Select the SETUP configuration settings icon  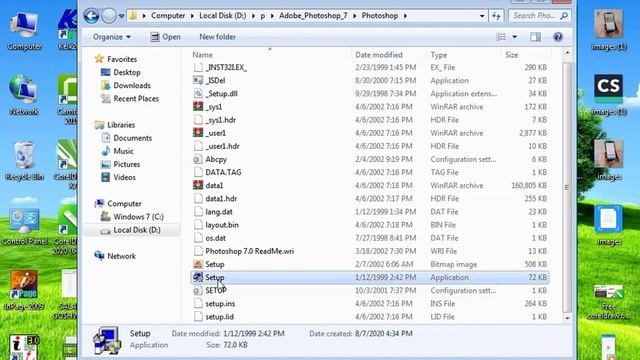point(198,290)
